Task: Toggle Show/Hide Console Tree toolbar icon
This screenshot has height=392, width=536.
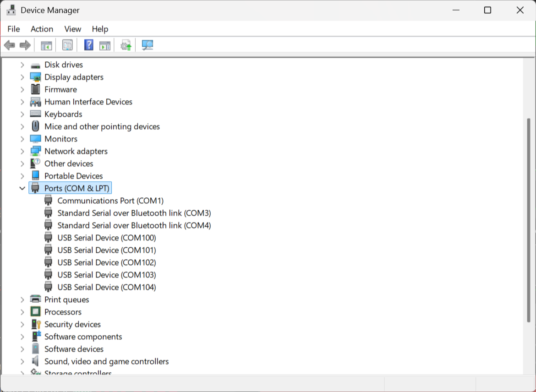Action: tap(46, 45)
